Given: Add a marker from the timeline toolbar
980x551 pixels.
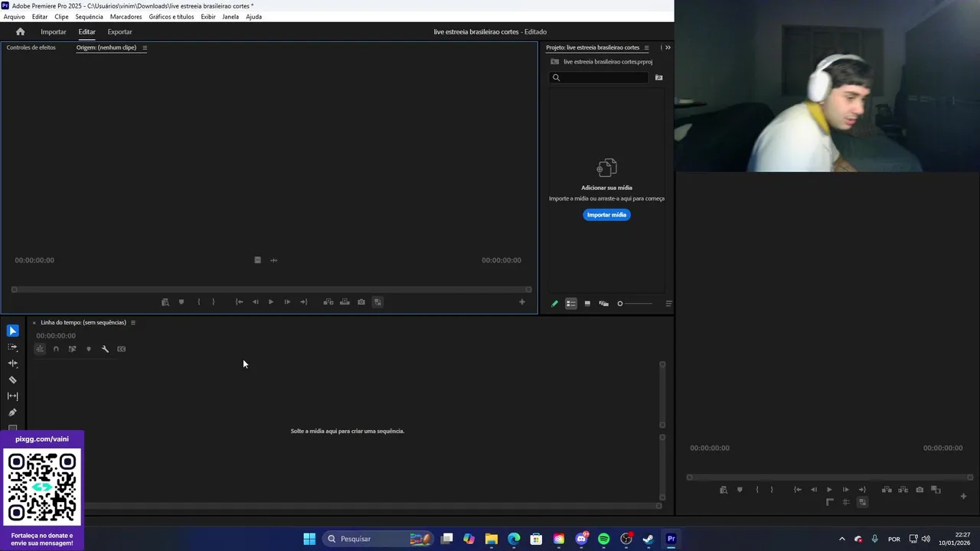Looking at the screenshot, I should 89,349.
